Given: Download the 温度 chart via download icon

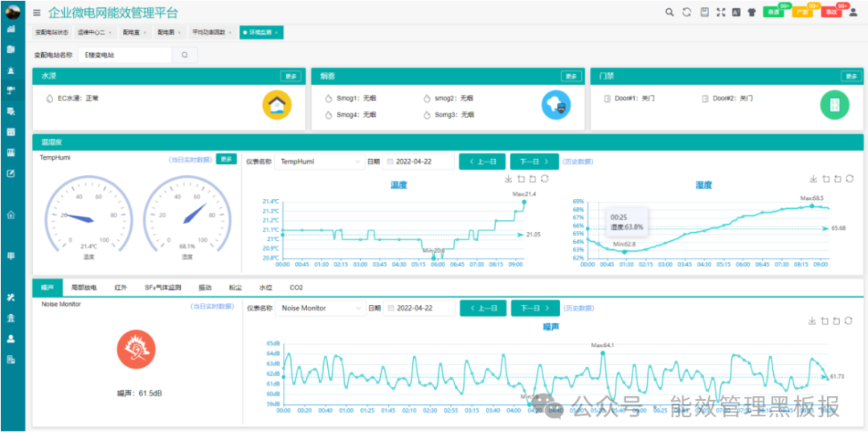Looking at the screenshot, I should pos(508,178).
